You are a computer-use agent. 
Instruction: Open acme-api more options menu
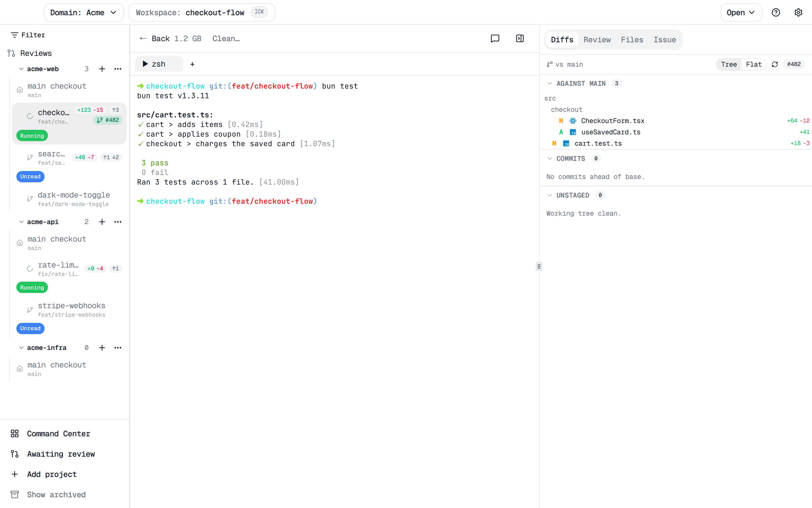[118, 222]
